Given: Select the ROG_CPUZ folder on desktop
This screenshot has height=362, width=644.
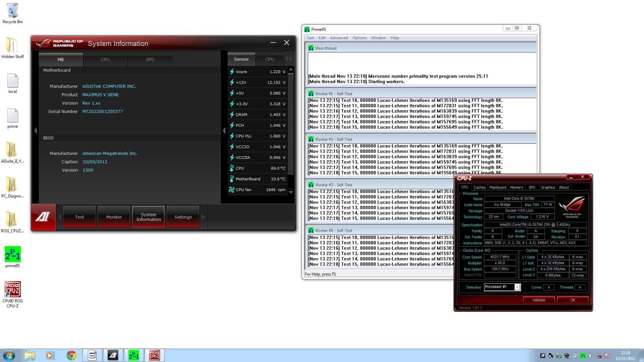Looking at the screenshot, I should pyautogui.click(x=12, y=222).
